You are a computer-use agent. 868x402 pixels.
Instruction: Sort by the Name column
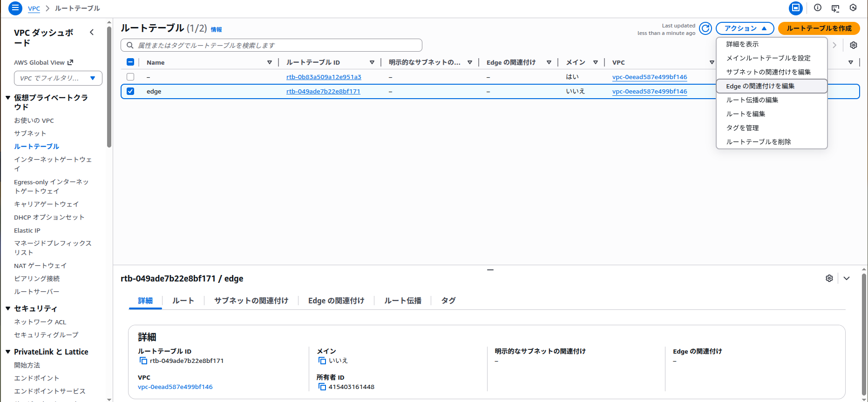tap(270, 62)
